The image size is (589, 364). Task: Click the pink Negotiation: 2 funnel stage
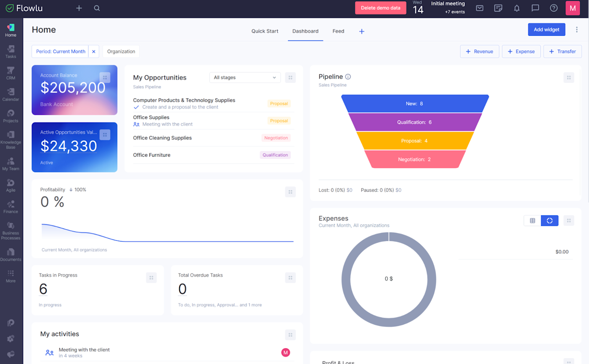415,159
